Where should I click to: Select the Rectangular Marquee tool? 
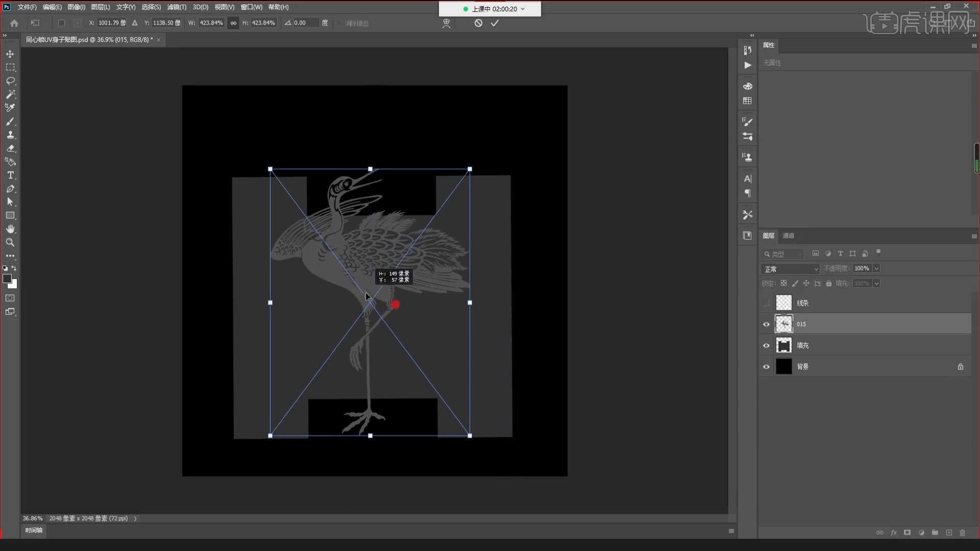coord(10,67)
